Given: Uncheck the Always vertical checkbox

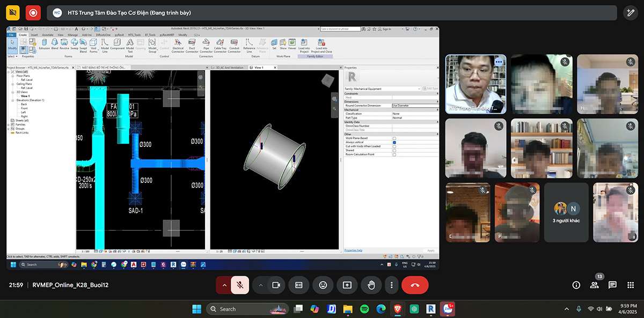Looking at the screenshot, I should [394, 142].
